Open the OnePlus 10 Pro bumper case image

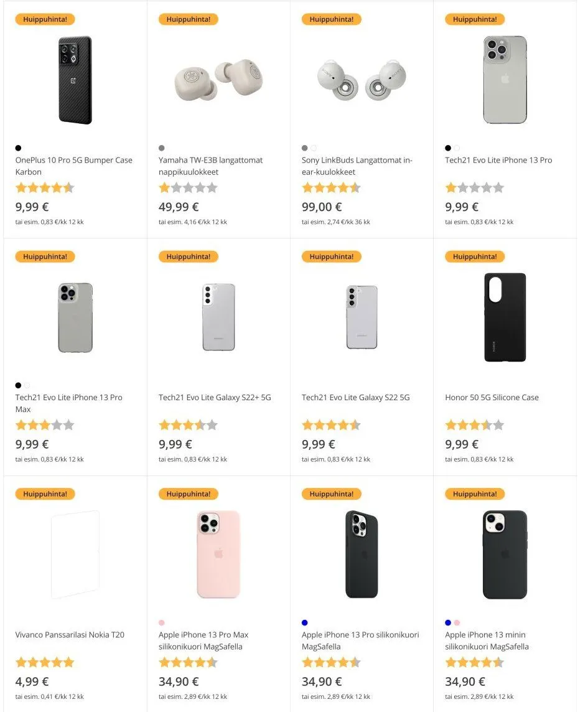coord(75,80)
